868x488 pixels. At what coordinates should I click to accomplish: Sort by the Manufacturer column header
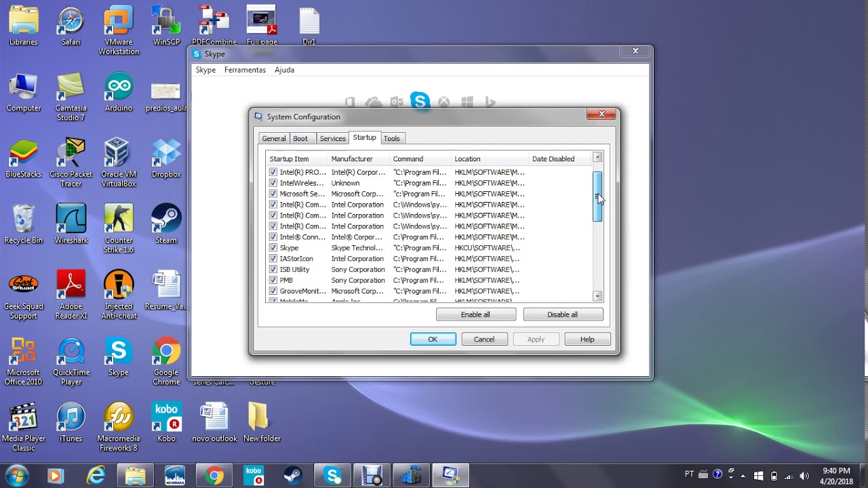tap(359, 159)
